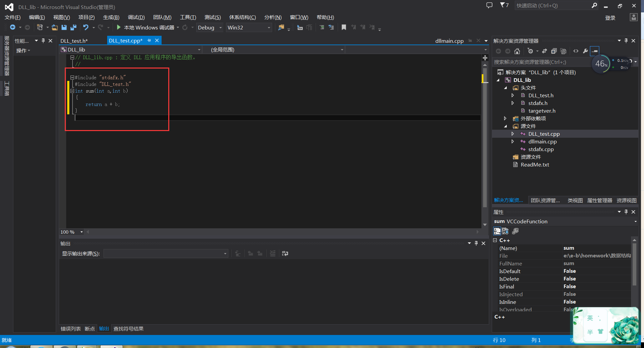Viewport: 644px width, 348px height.
Task: Click the Alphabetical sort icon in Properties panel
Action: (x=505, y=231)
